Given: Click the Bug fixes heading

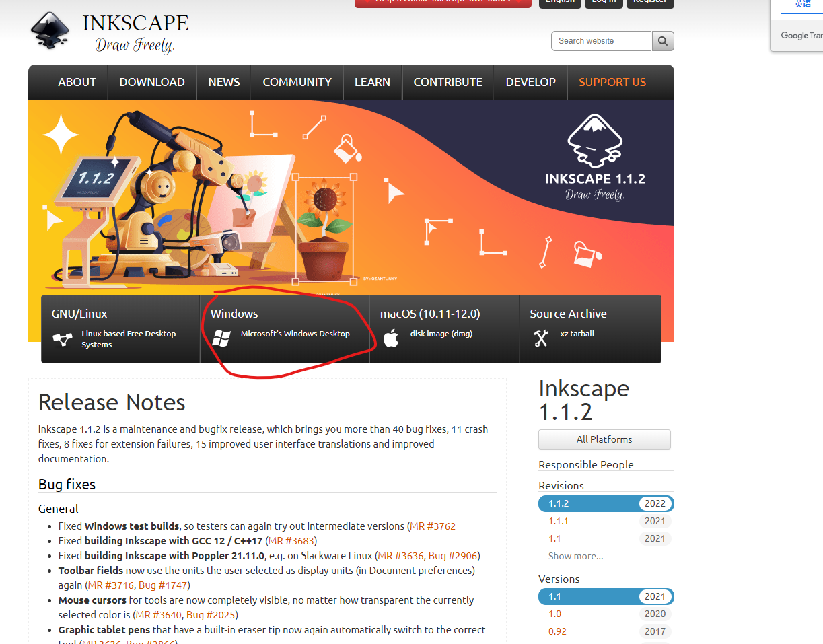Looking at the screenshot, I should click(67, 485).
